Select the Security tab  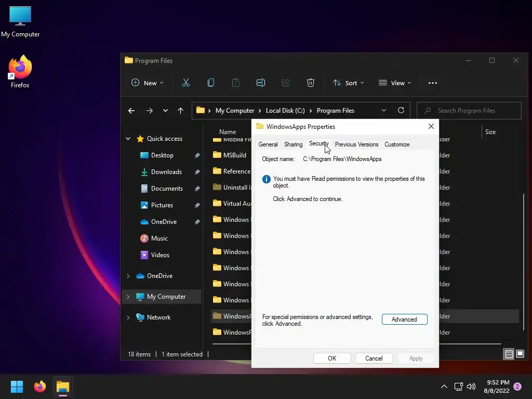318,143
